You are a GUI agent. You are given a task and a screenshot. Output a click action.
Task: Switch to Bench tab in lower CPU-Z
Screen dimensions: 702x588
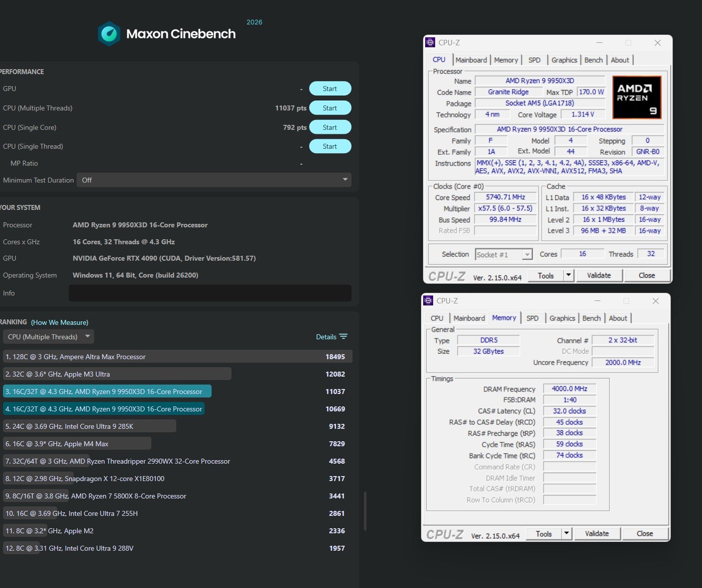click(591, 318)
